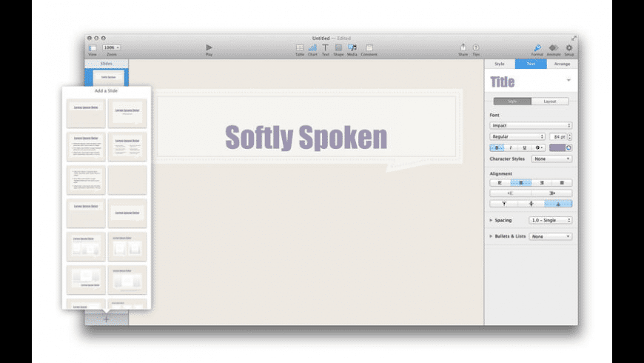The height and width of the screenshot is (363, 644).
Task: Start slideshow with the Play button
Action: [209, 47]
